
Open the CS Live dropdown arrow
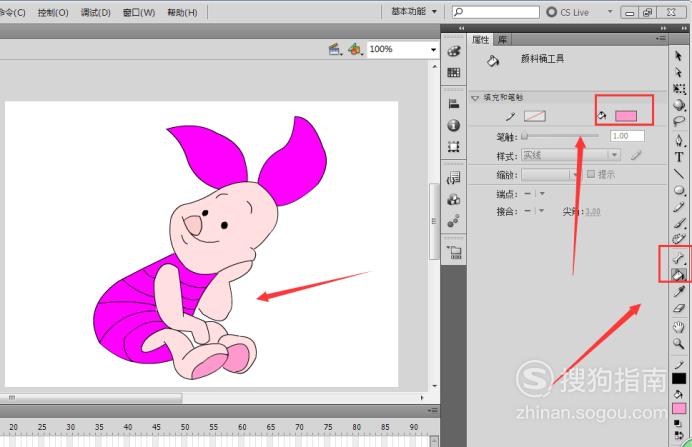pyautogui.click(x=610, y=11)
